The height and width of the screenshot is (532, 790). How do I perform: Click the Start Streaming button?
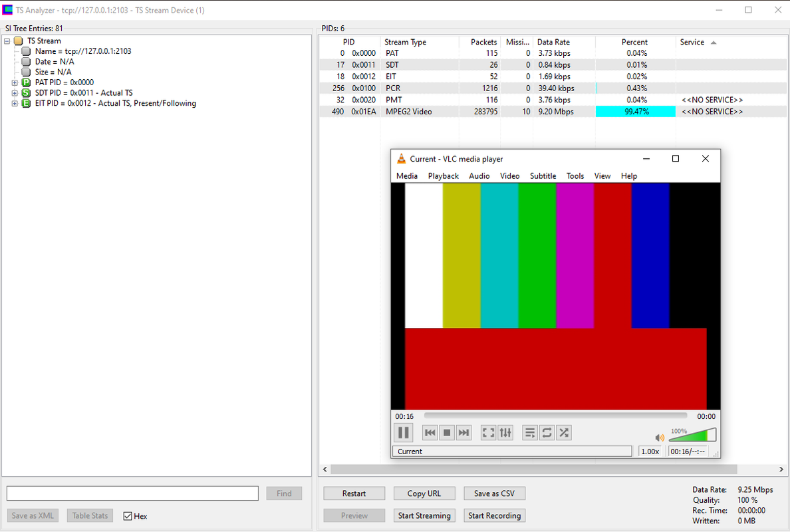(424, 515)
